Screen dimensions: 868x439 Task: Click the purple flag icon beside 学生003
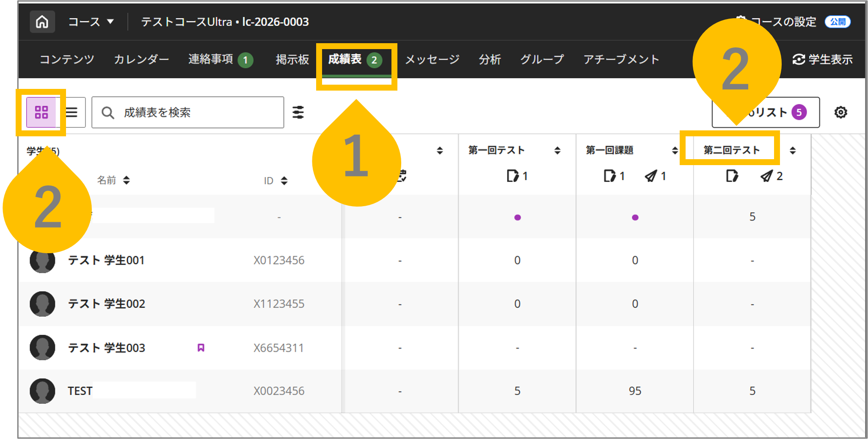(x=201, y=348)
